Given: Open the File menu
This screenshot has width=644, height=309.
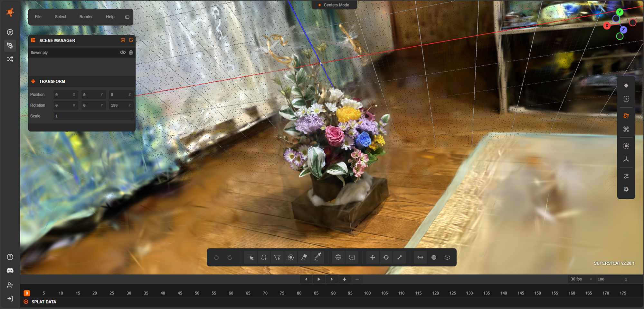Looking at the screenshot, I should coord(38,17).
